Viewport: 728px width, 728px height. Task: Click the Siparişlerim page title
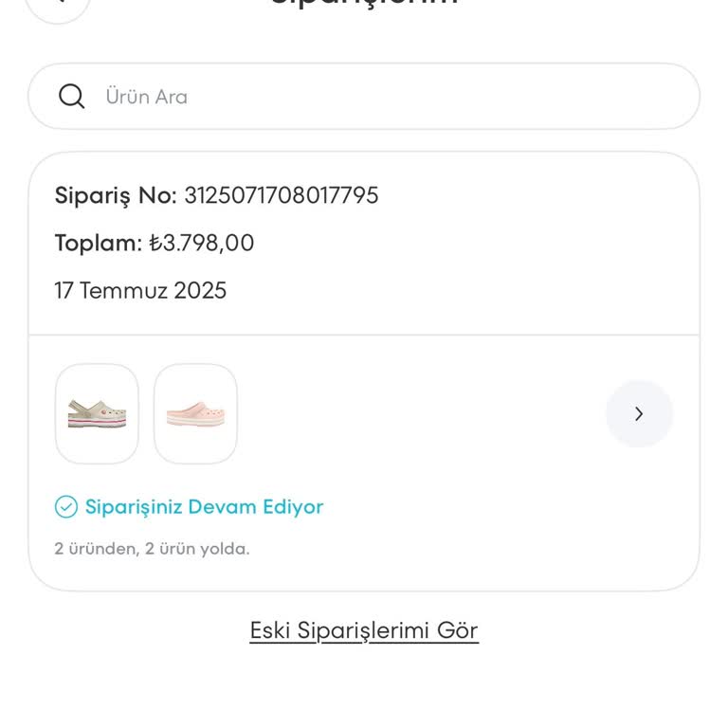pyautogui.click(x=364, y=3)
